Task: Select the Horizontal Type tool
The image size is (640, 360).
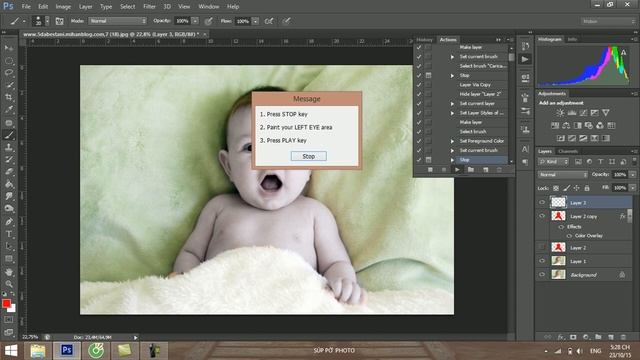Action: tap(9, 234)
